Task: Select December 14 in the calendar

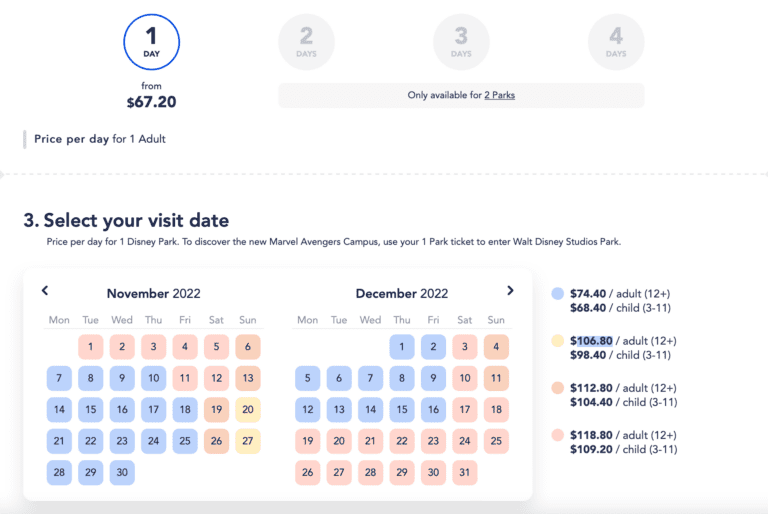Action: (x=370, y=409)
